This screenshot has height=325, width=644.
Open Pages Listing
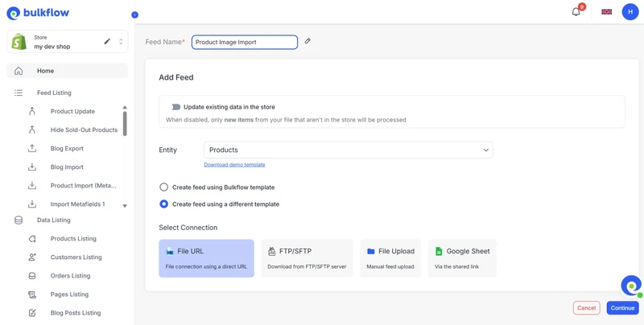[x=69, y=294]
